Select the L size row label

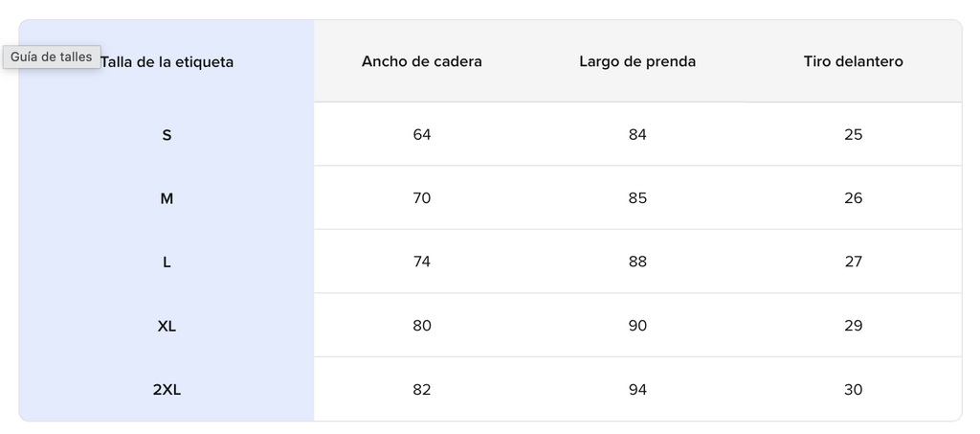pyautogui.click(x=167, y=263)
